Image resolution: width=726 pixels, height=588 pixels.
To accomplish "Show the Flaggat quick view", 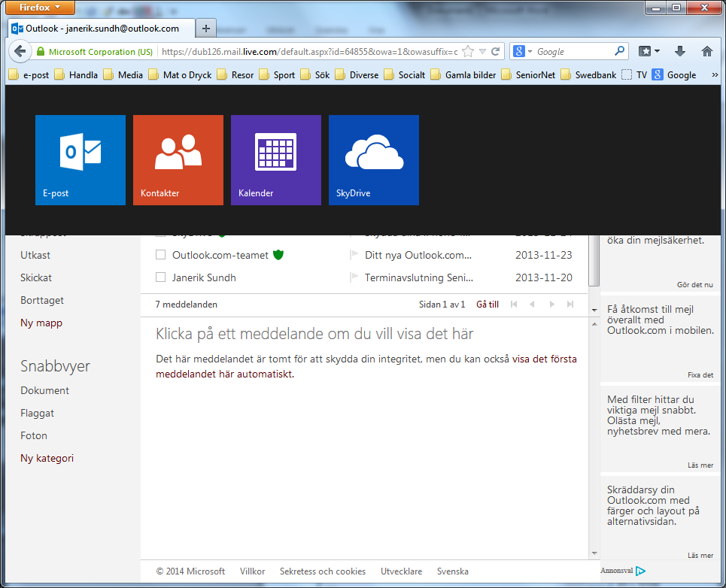I will click(x=37, y=413).
